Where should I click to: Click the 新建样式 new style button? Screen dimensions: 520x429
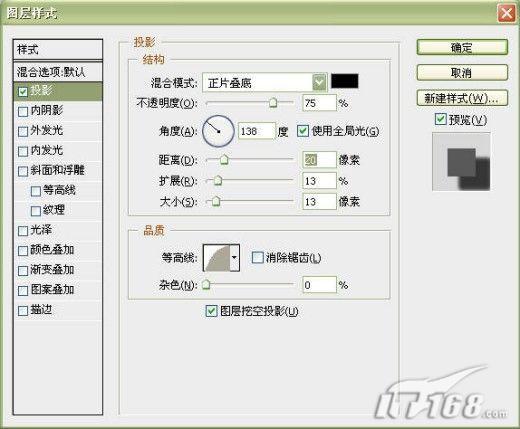coord(462,98)
